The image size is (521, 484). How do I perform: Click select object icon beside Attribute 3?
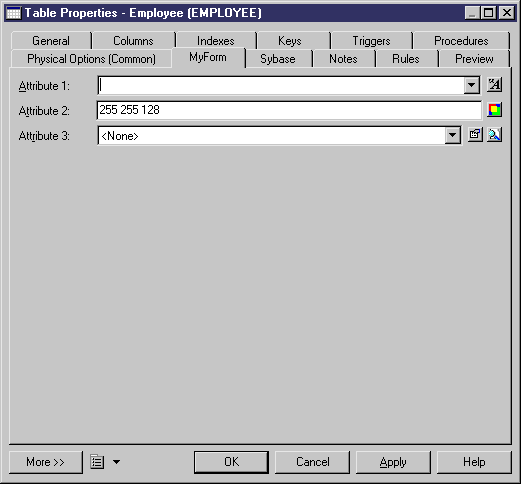click(x=494, y=135)
